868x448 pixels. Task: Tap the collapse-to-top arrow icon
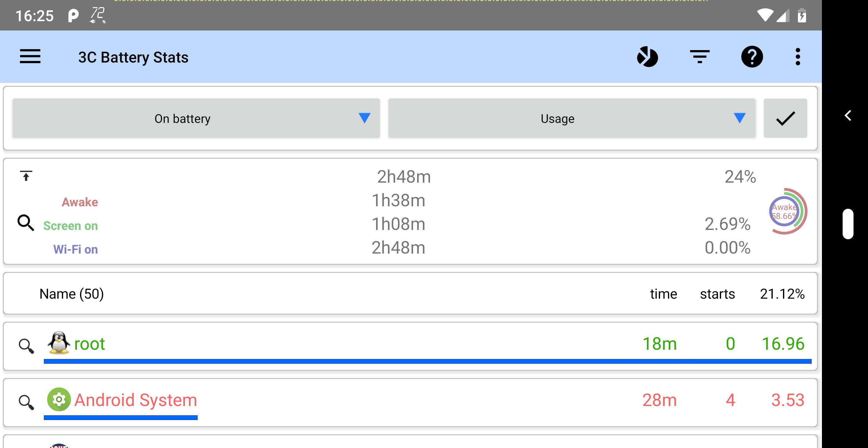[x=26, y=176]
